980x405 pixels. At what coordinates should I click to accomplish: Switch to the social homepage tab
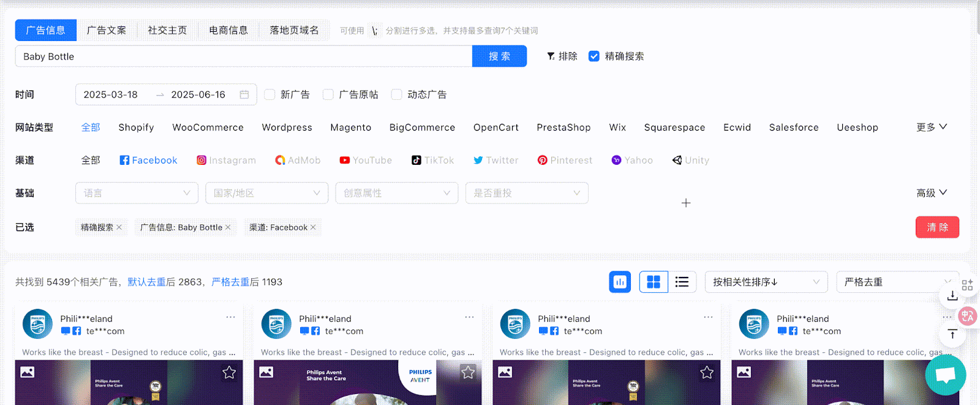click(x=167, y=30)
